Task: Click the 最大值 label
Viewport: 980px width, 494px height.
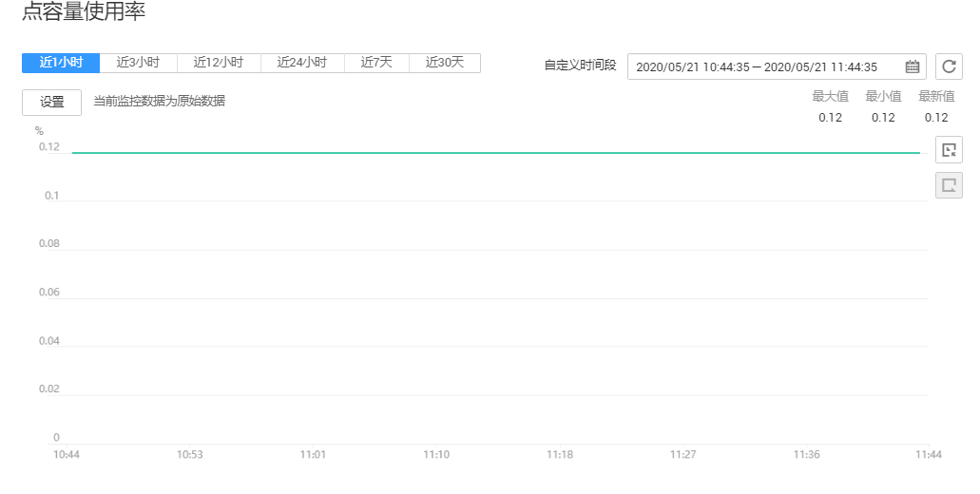Action: pyautogui.click(x=830, y=96)
